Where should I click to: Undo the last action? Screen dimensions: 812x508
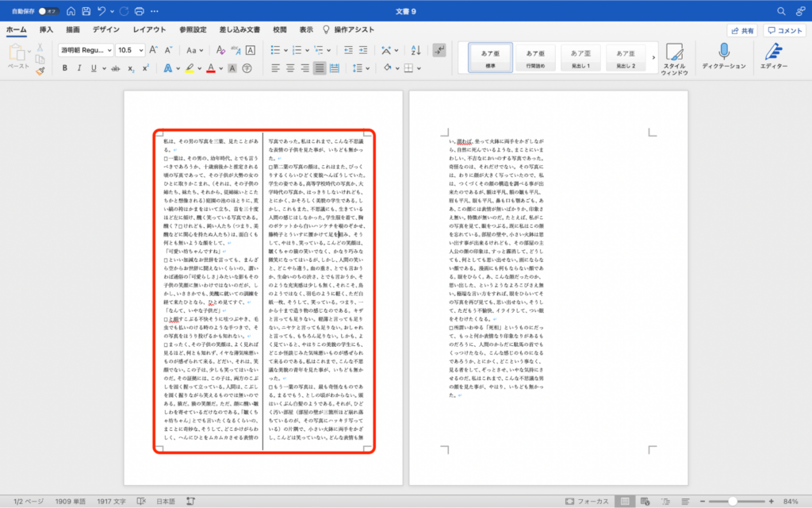pyautogui.click(x=101, y=11)
